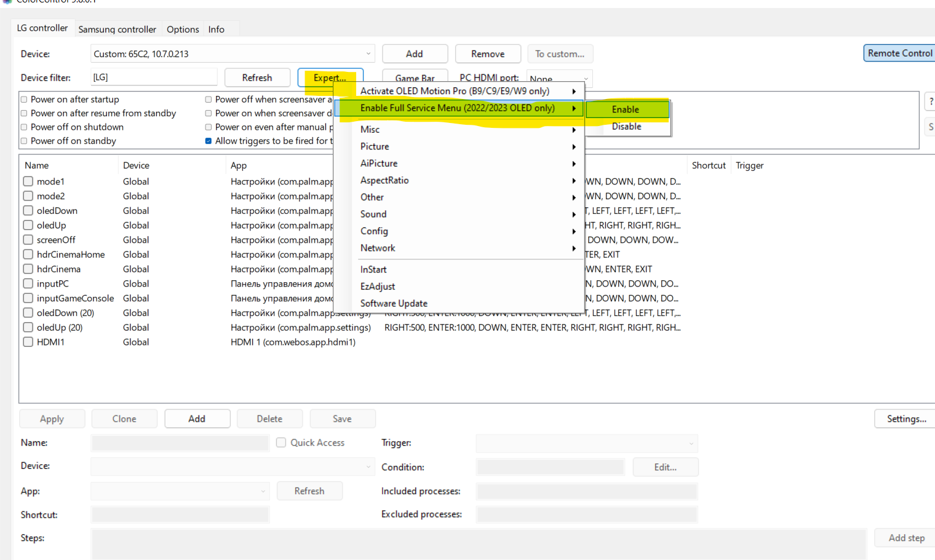This screenshot has width=935, height=560.
Task: Check the oledDown preset checkbox
Action: (28, 211)
